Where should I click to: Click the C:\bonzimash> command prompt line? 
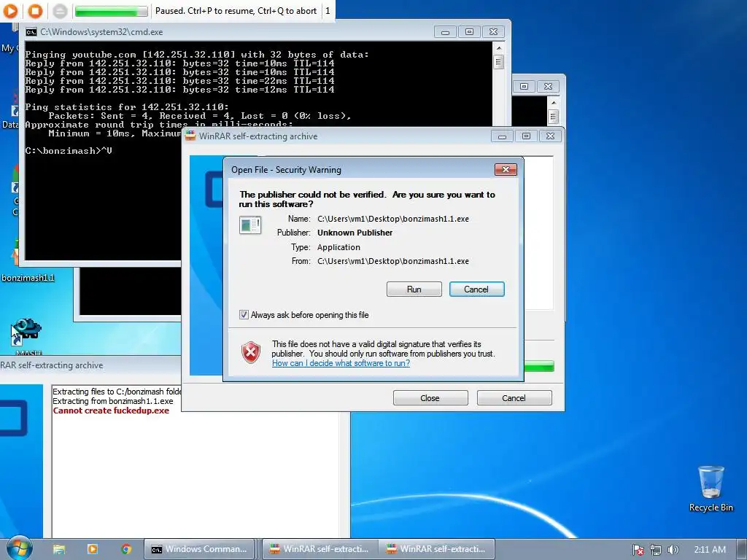69,150
